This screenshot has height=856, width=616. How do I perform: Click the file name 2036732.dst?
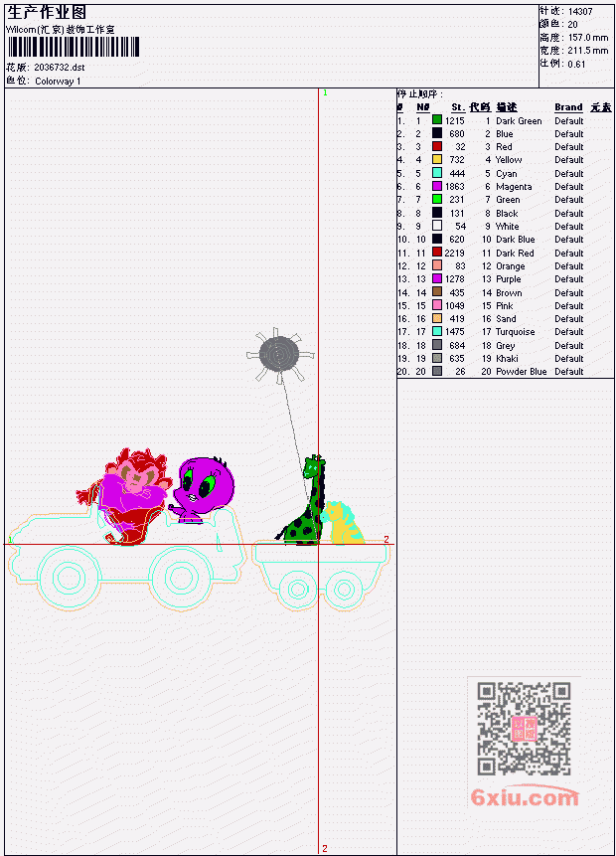click(60, 68)
